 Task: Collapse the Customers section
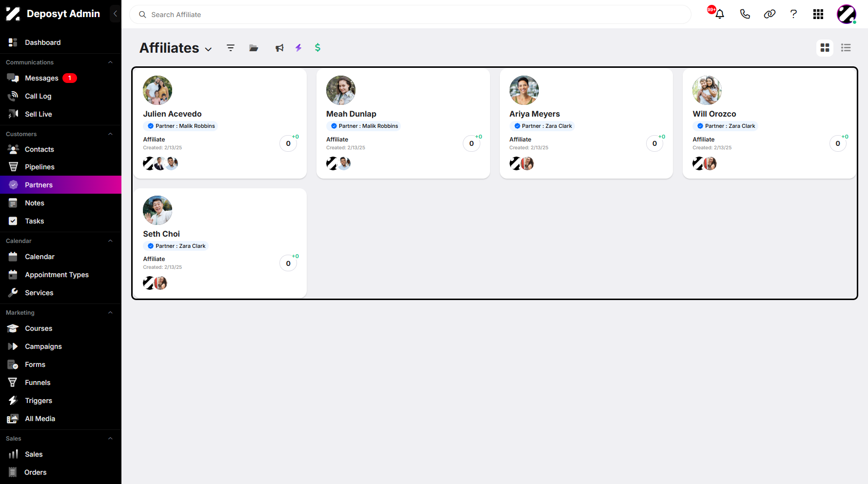110,134
